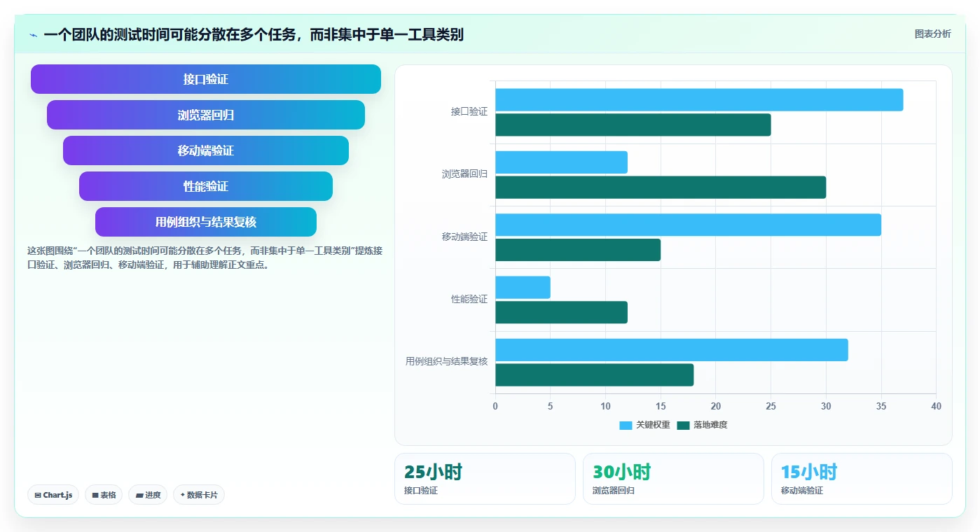Click the 用例组织与结果复核 关键权重 bar

tap(672, 350)
